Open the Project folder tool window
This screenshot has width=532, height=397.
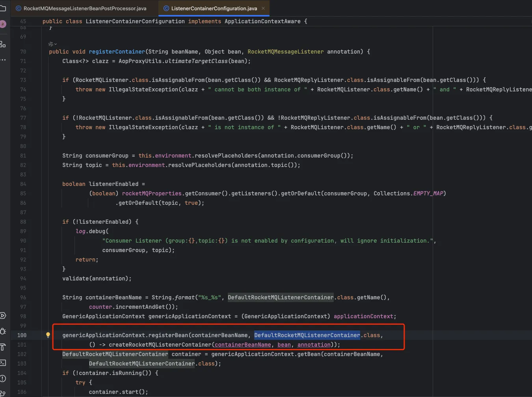(x=3, y=8)
